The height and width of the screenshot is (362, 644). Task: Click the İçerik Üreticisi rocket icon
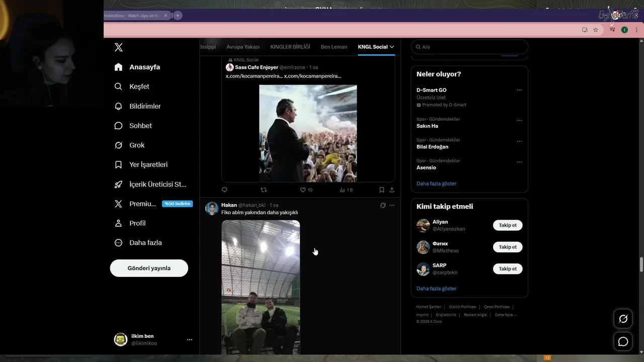118,184
